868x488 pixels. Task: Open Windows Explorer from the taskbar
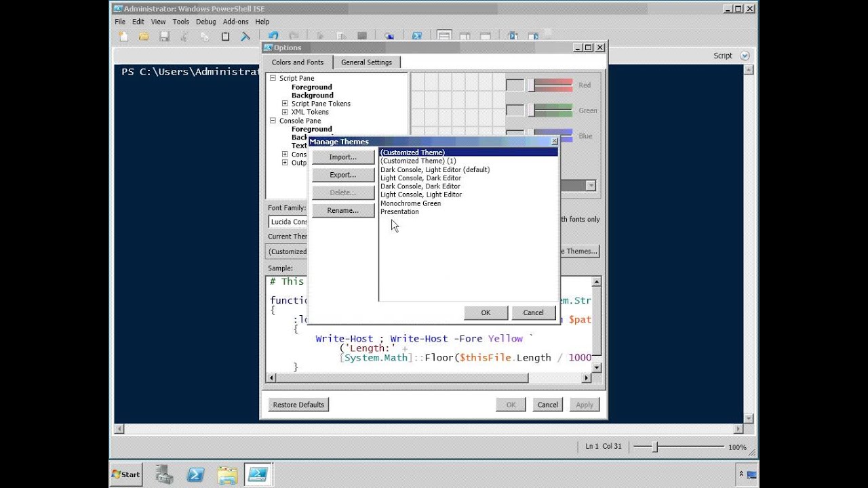227,474
